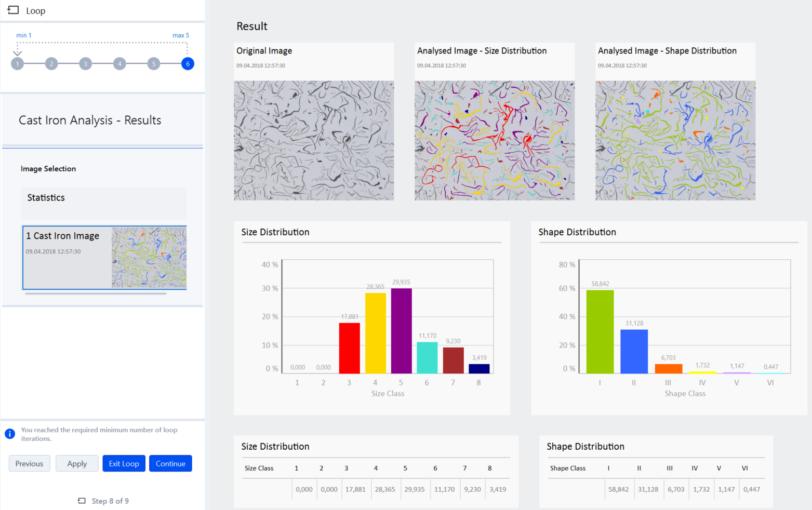Image resolution: width=812 pixels, height=510 pixels.
Task: Click the Loop icon in the top-left header
Action: [12, 10]
